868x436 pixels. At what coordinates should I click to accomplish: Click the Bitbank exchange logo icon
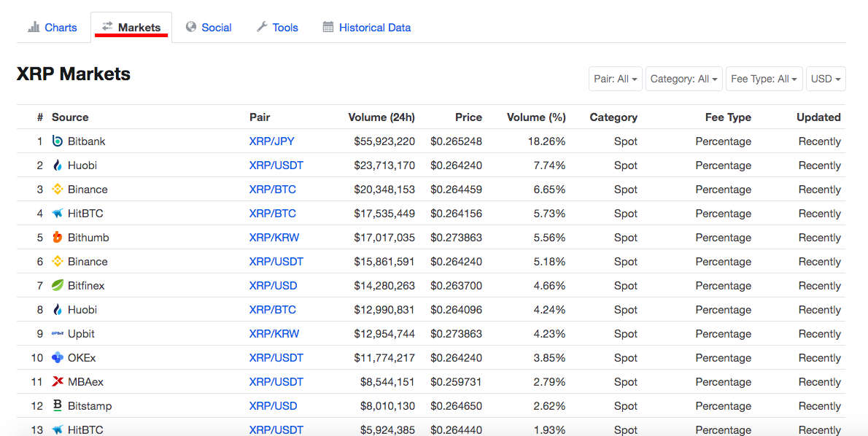click(57, 141)
